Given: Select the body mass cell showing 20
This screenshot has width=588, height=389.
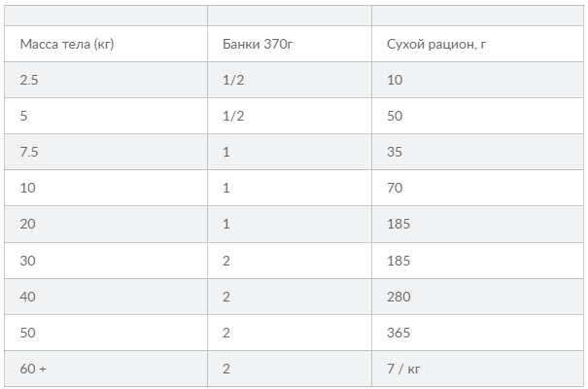Looking at the screenshot, I should (106, 224).
